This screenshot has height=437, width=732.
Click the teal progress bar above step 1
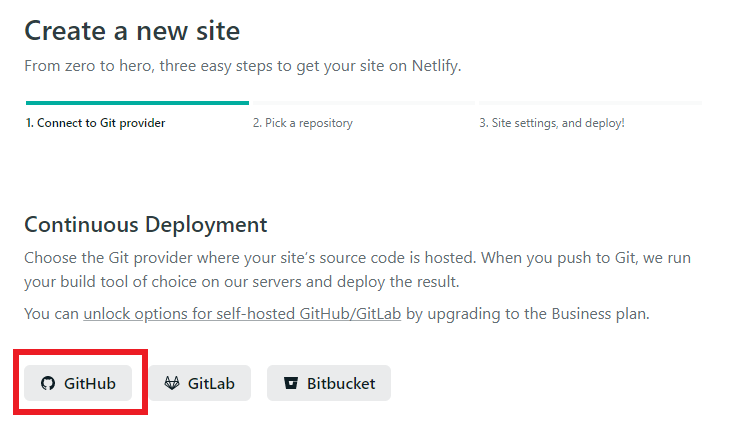click(137, 102)
